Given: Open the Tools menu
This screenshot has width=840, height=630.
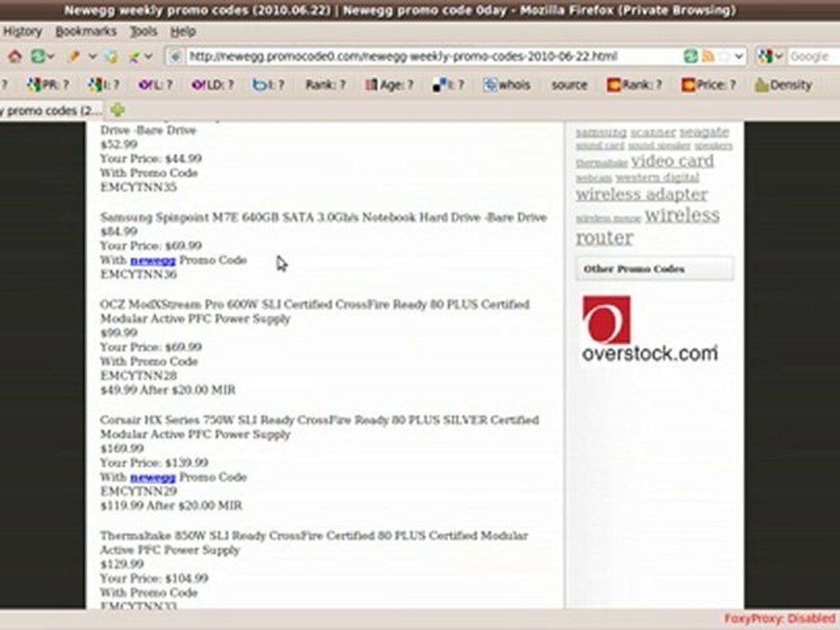Looking at the screenshot, I should pos(143,32).
